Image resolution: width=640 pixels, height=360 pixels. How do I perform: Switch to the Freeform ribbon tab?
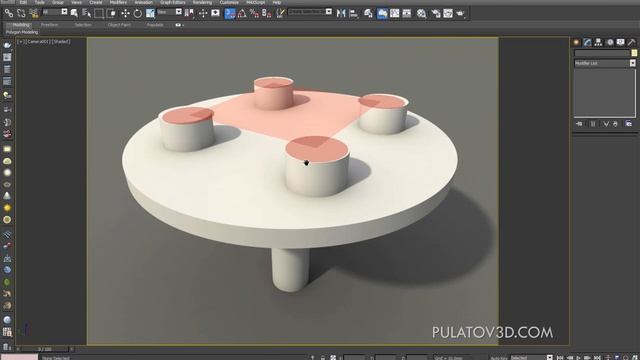(x=50, y=25)
